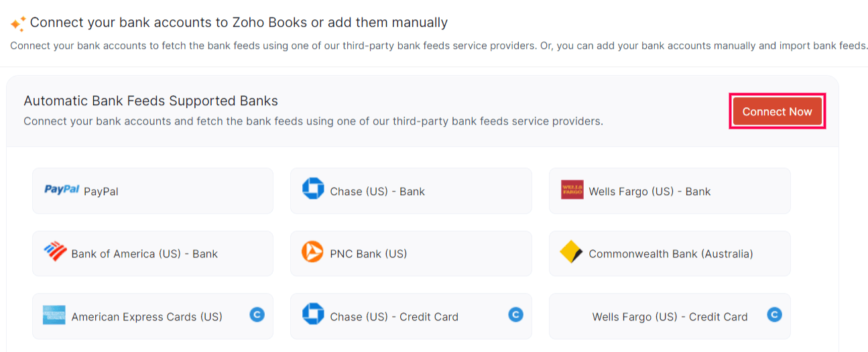Viewport: 868px width, 352px height.
Task: Click the Chase Bank logo icon
Action: (x=313, y=189)
